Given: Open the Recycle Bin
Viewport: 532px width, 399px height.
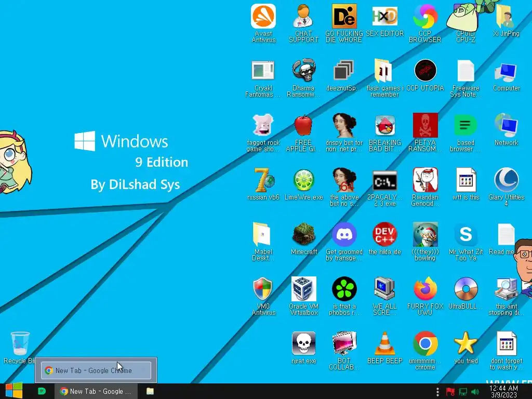Looking at the screenshot, I should pos(20,343).
